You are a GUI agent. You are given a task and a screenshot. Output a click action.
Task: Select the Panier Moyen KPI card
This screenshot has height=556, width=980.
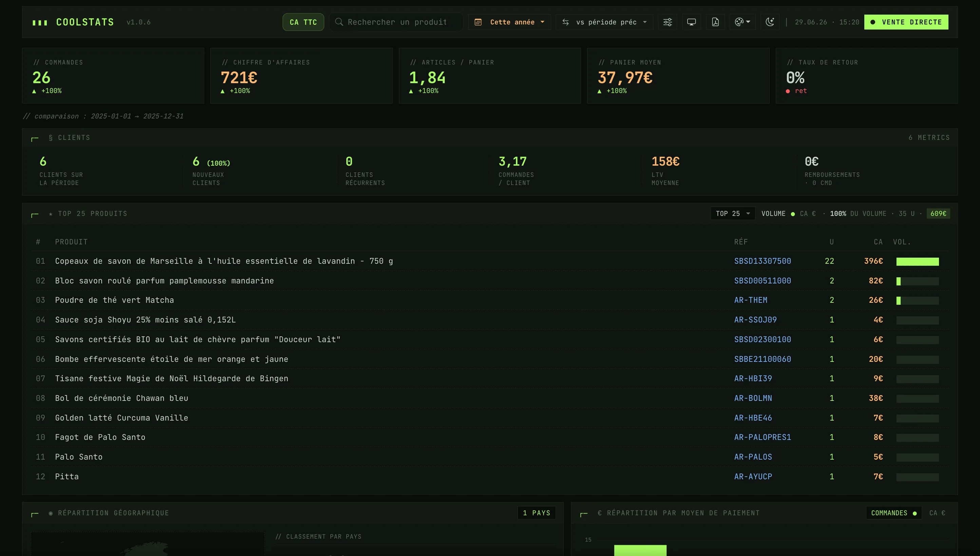click(x=678, y=76)
